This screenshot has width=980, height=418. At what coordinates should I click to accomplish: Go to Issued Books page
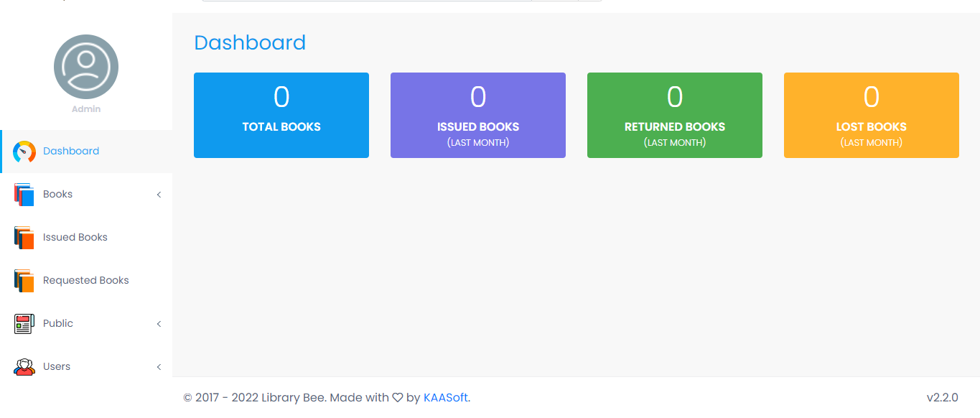[75, 237]
